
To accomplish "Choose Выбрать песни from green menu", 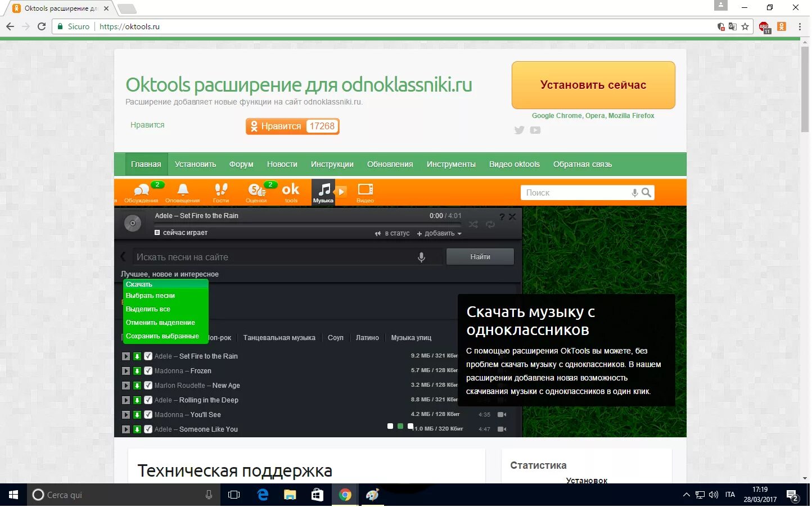I will pyautogui.click(x=151, y=296).
